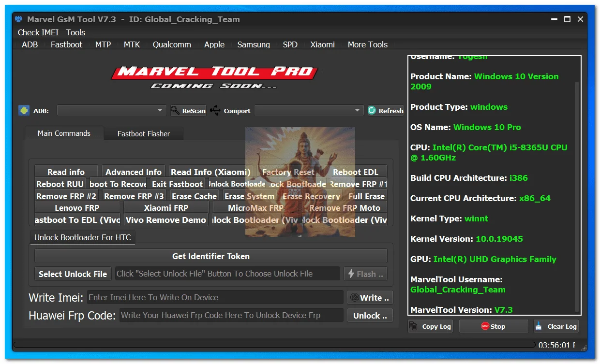Click the Select Unlock File button

73,274
